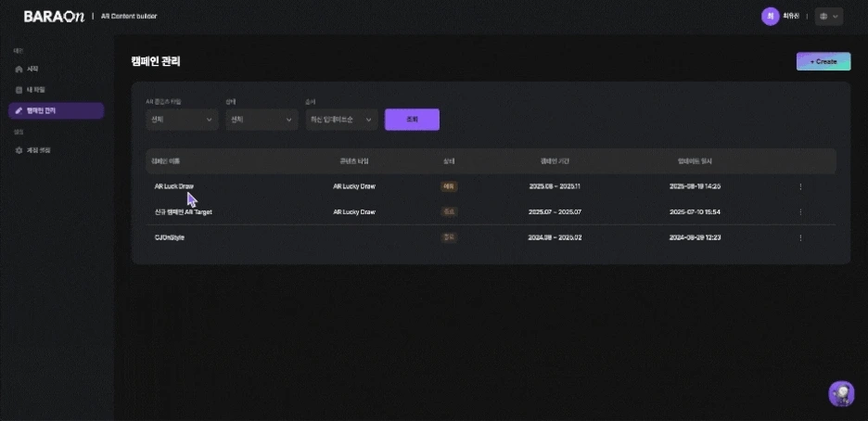Open the AR Luck Draw campaign
Viewport: 868px width, 421px height.
click(173, 186)
